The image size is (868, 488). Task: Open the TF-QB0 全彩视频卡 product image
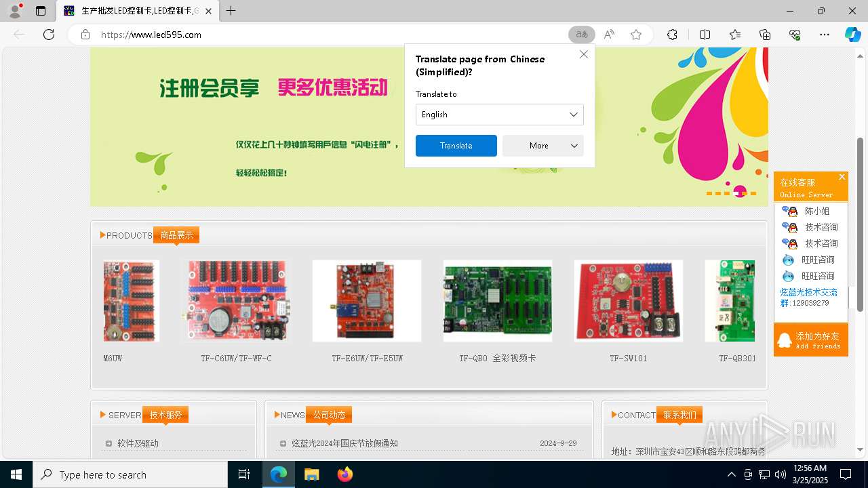point(498,301)
